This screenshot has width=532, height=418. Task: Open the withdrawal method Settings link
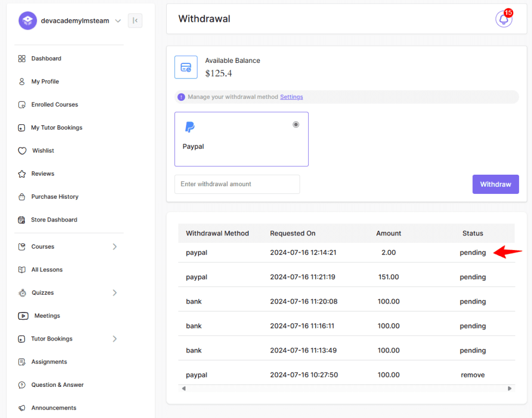(x=291, y=97)
